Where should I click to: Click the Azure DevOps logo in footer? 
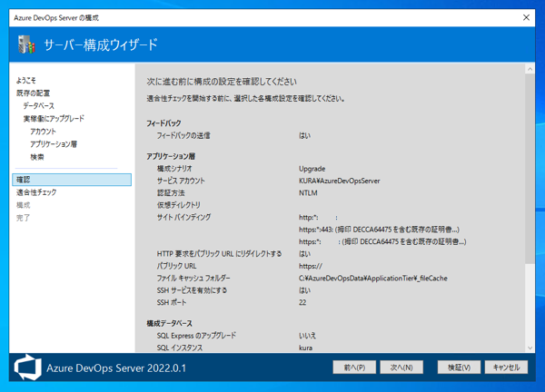pos(28,367)
